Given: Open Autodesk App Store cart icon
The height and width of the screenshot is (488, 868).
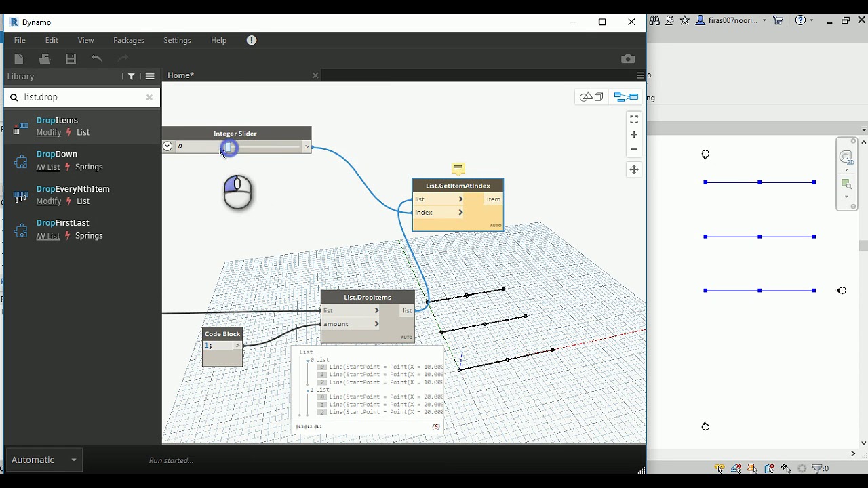Looking at the screenshot, I should tap(778, 20).
